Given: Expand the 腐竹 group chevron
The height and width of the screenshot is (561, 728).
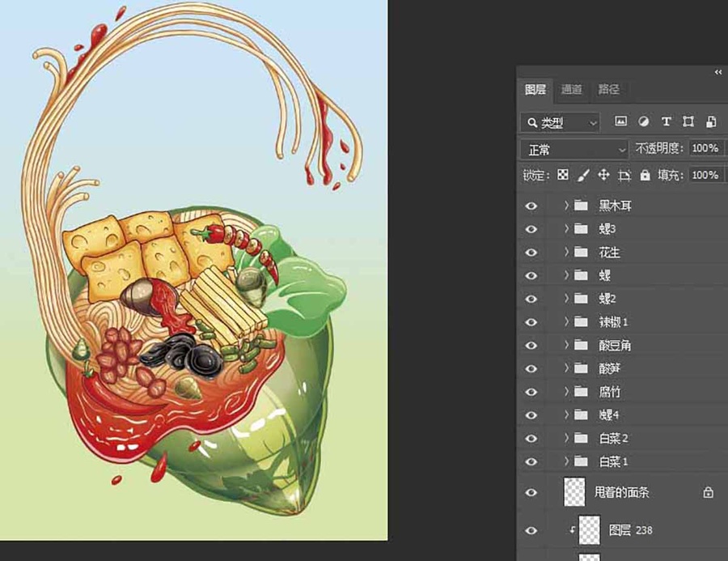Looking at the screenshot, I should [566, 391].
